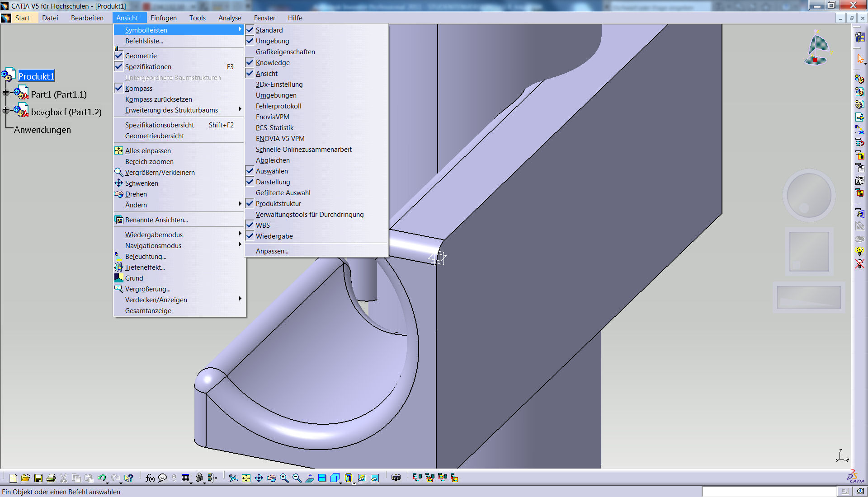Open the Datei menu
This screenshot has height=497, width=868.
[x=50, y=18]
